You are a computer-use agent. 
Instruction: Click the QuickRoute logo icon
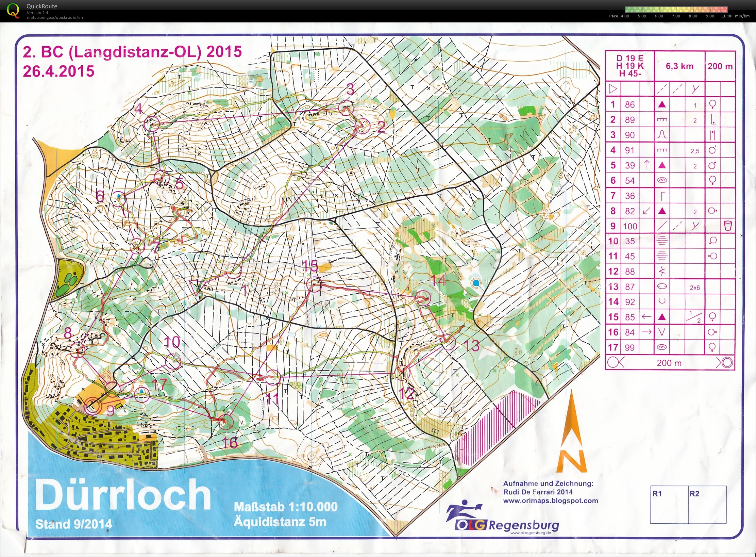(x=13, y=11)
